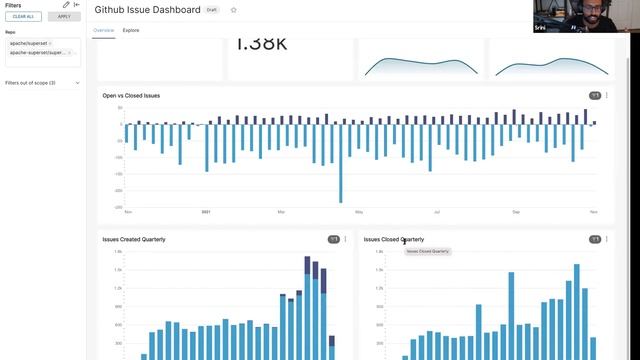This screenshot has height=360, width=640.
Task: Click filter badge on Open vs Closed Issues
Action: [595, 96]
